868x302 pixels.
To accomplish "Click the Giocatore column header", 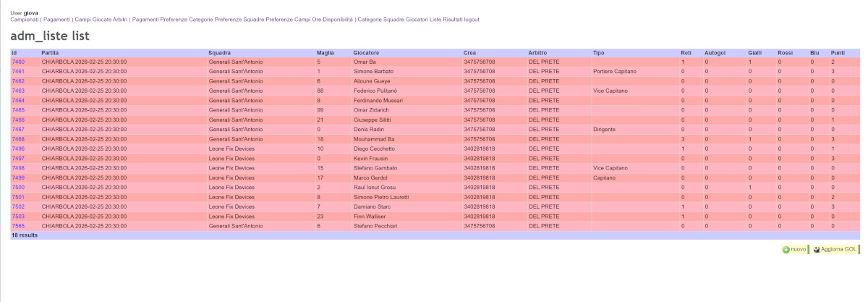I will pyautogui.click(x=366, y=53).
